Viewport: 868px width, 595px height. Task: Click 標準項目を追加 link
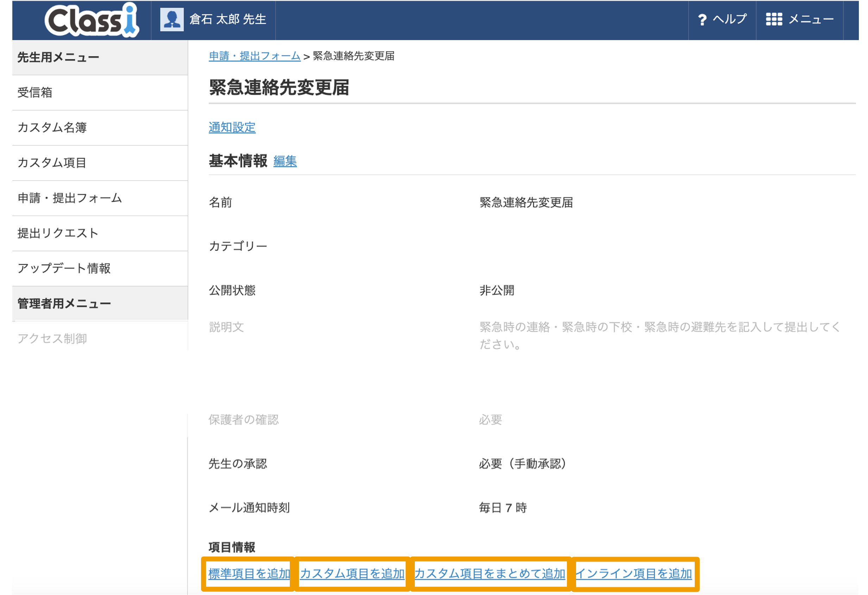[x=249, y=573]
